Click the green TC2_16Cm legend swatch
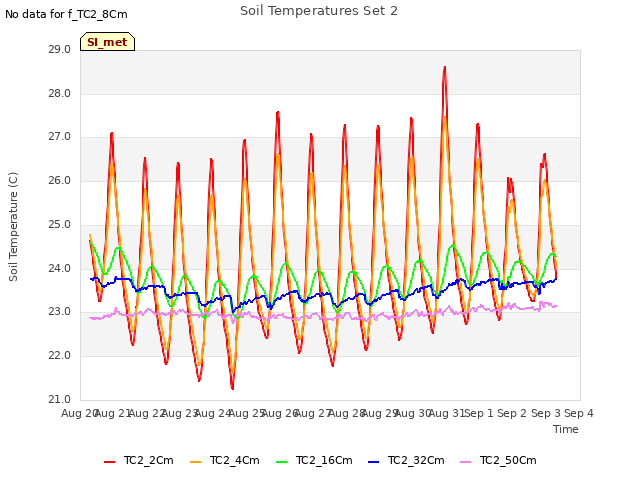Viewport: 640px width, 480px height. 282,462
